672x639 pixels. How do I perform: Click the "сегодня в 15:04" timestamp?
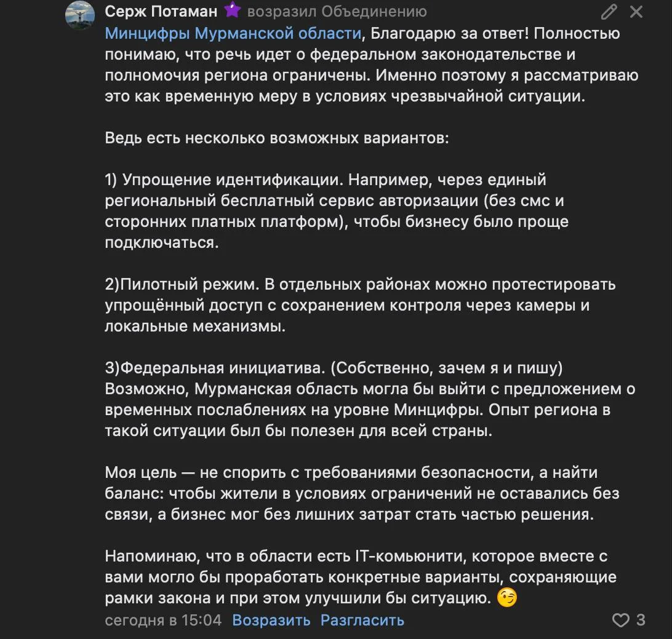163,620
